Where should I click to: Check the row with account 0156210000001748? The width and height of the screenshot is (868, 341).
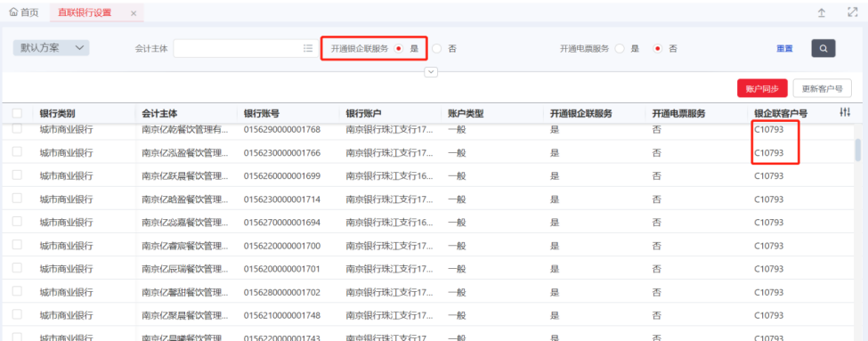17,314
